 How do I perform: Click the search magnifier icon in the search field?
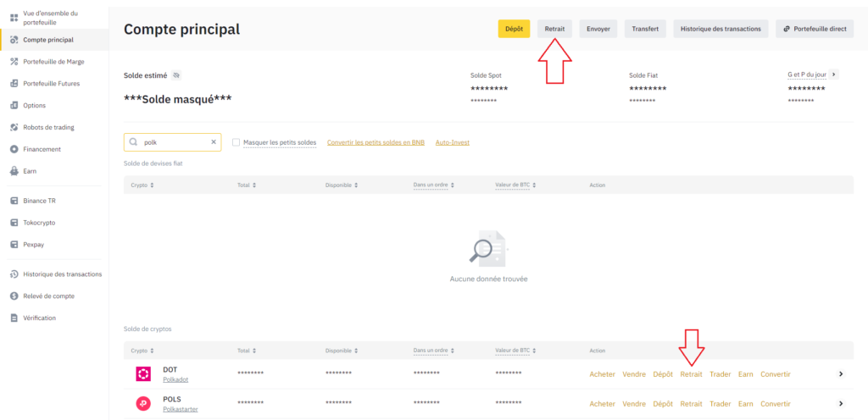tap(133, 142)
